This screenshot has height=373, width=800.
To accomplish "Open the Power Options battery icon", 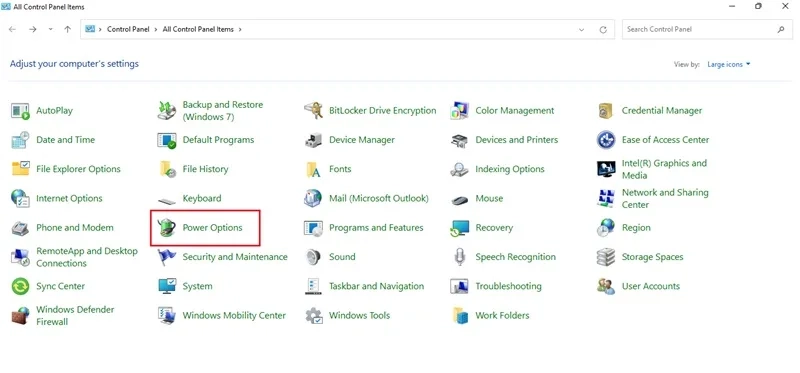I will pos(166,228).
